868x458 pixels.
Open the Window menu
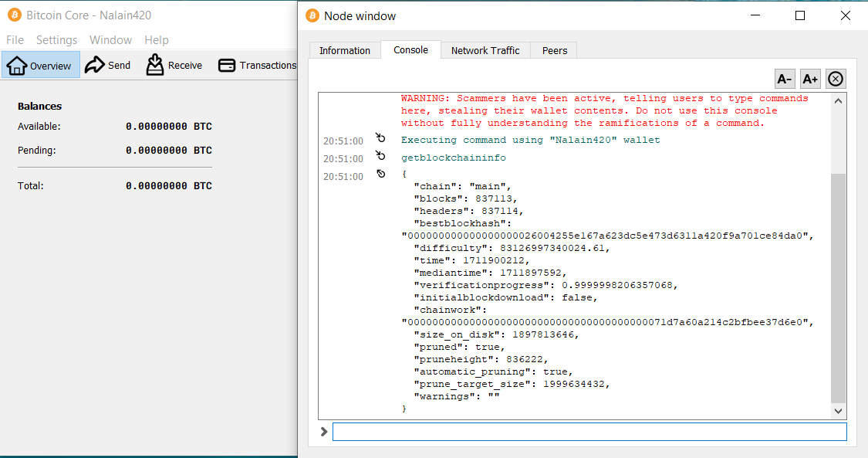[x=110, y=40]
